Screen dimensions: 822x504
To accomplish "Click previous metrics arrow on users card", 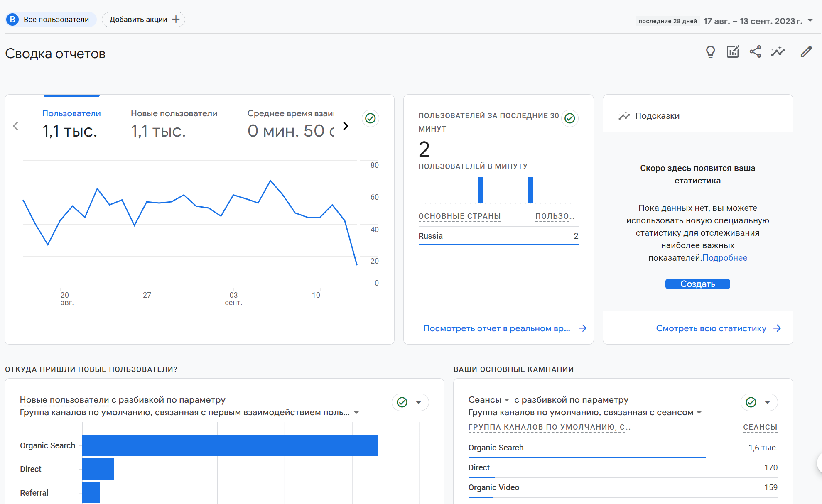I will pyautogui.click(x=16, y=126).
